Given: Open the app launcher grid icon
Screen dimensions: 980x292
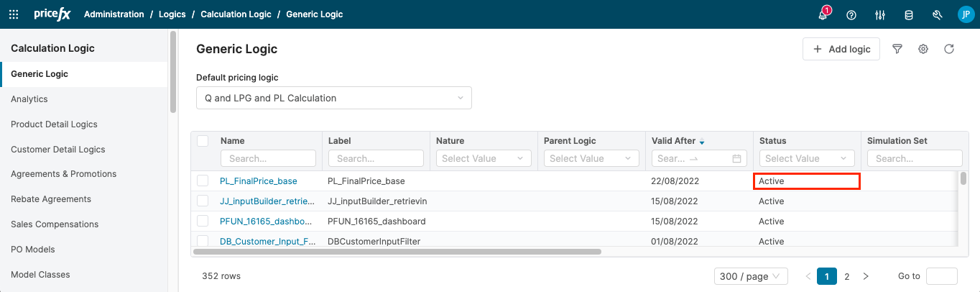Looking at the screenshot, I should point(14,14).
